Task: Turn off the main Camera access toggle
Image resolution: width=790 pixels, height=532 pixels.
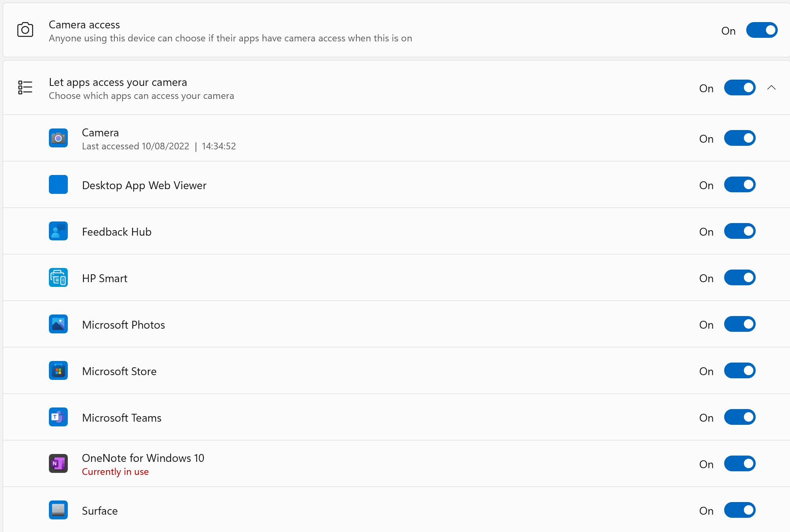Action: tap(762, 30)
